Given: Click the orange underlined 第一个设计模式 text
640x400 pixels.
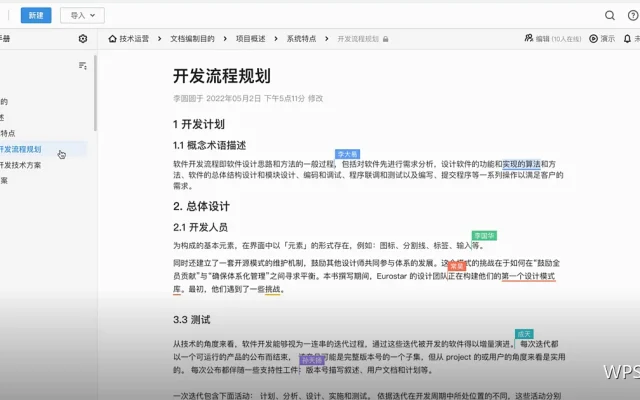Looking at the screenshot, I should (528, 276).
